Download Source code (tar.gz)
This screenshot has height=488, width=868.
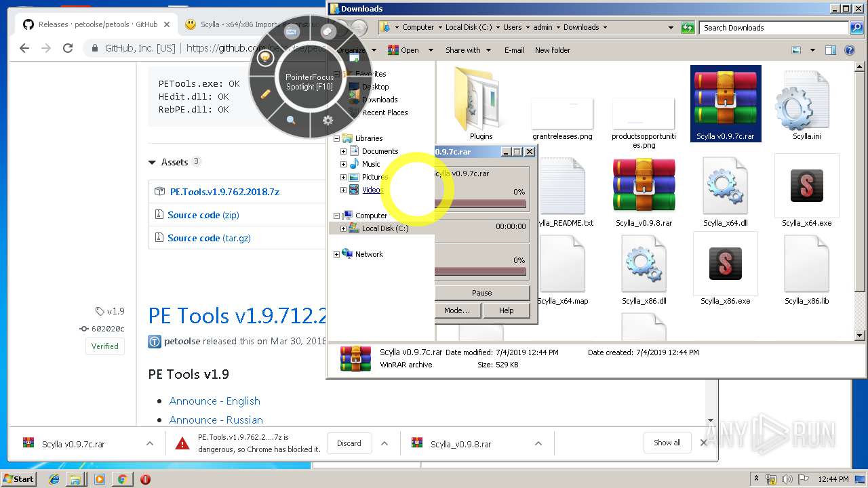tap(209, 238)
